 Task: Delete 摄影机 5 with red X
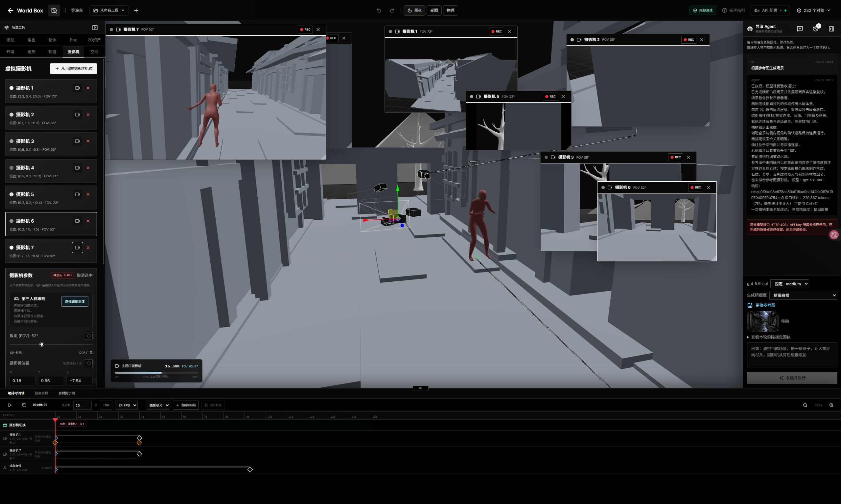[88, 194]
